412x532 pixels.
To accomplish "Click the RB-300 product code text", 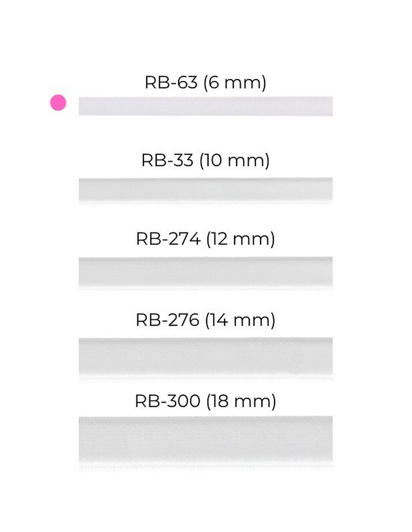I will [167, 401].
